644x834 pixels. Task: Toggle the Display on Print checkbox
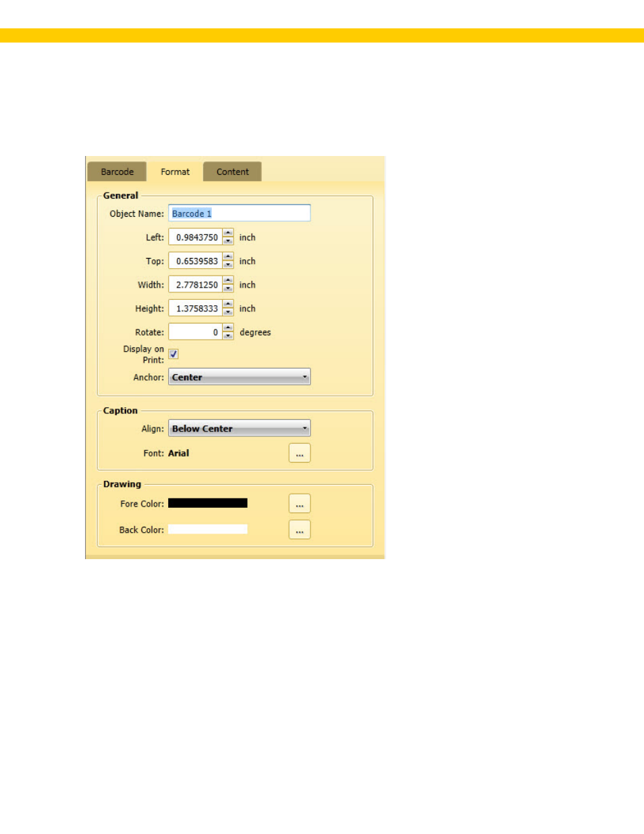(173, 354)
